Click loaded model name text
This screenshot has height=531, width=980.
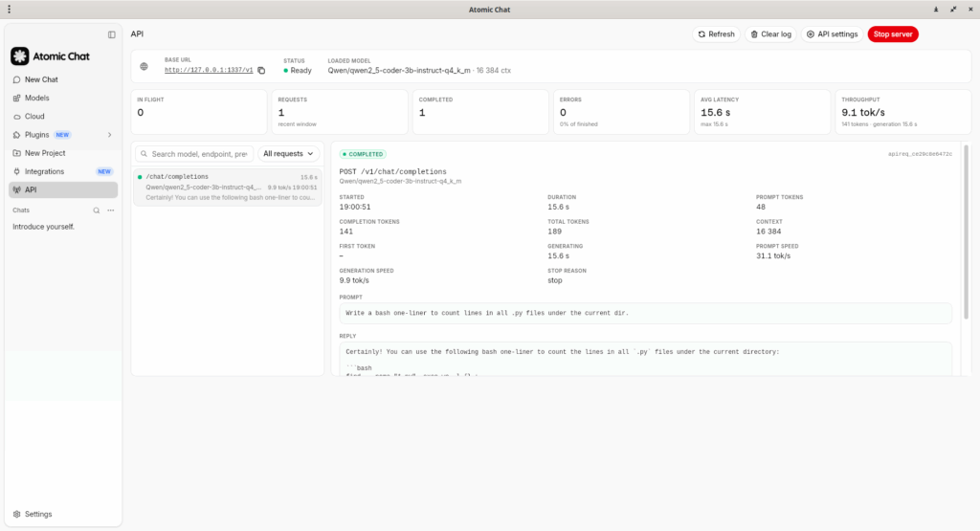[399, 71]
